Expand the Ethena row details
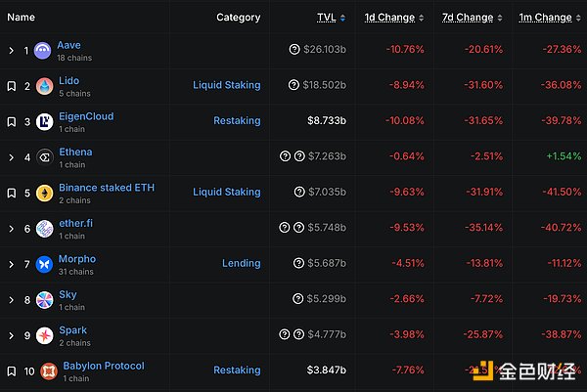Screen dimensions: 587x392 click(11, 156)
